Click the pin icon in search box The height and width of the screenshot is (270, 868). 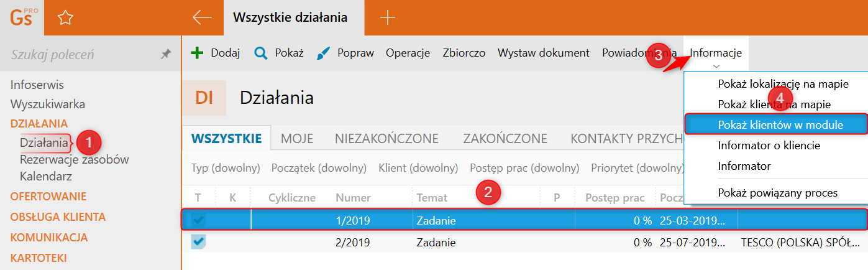pos(165,55)
